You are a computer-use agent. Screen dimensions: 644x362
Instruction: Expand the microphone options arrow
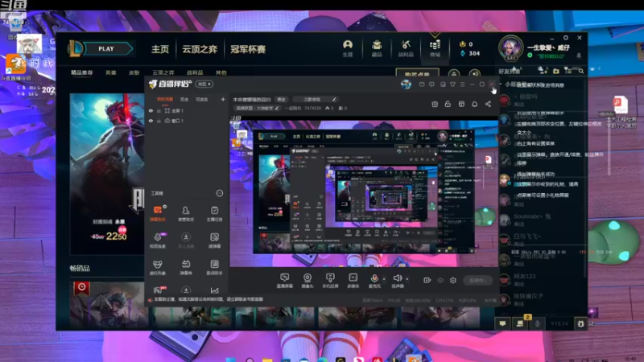click(x=384, y=279)
